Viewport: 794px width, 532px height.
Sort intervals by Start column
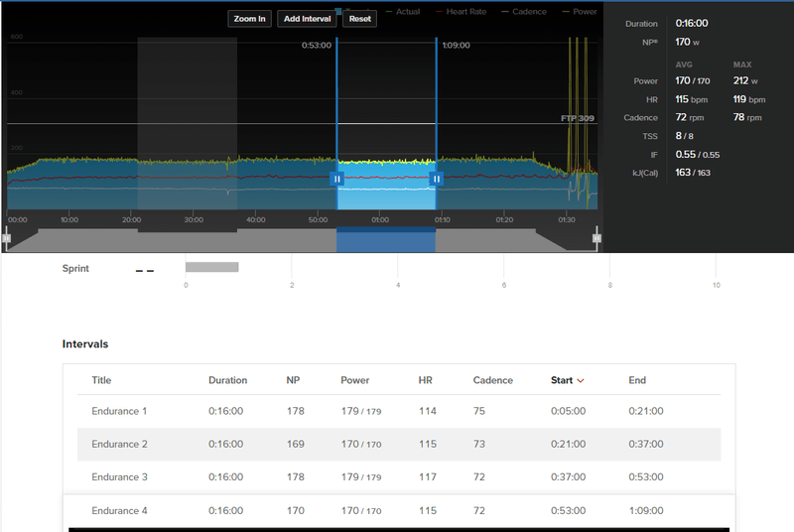point(567,380)
